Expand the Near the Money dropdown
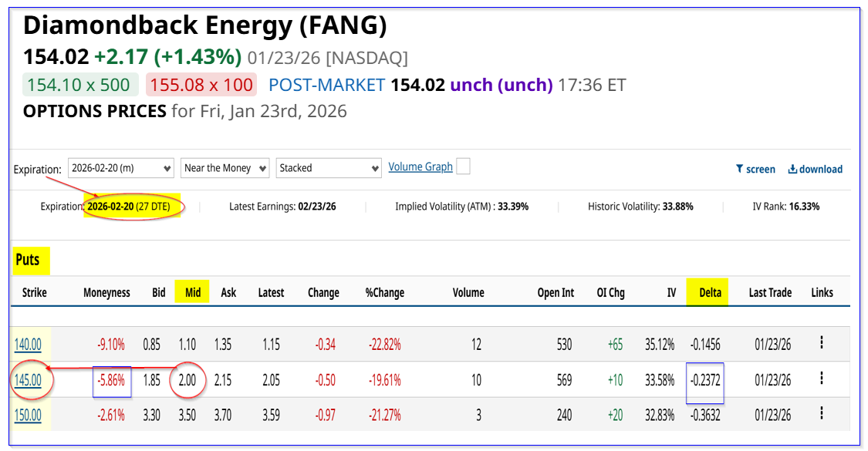This screenshot has width=868, height=451. coord(225,168)
